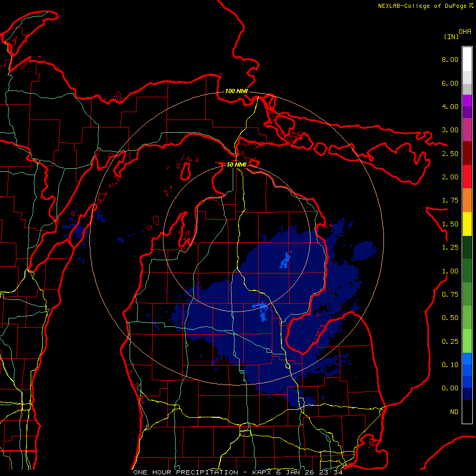
Task: Pick the white swatch atop the color scale
Action: click(467, 59)
